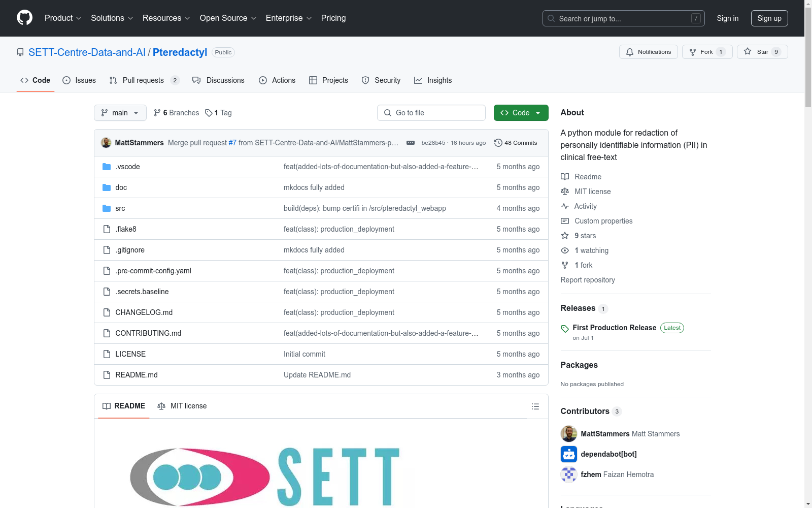This screenshot has width=812, height=508.
Task: Click the commit history clock icon
Action: coord(498,143)
